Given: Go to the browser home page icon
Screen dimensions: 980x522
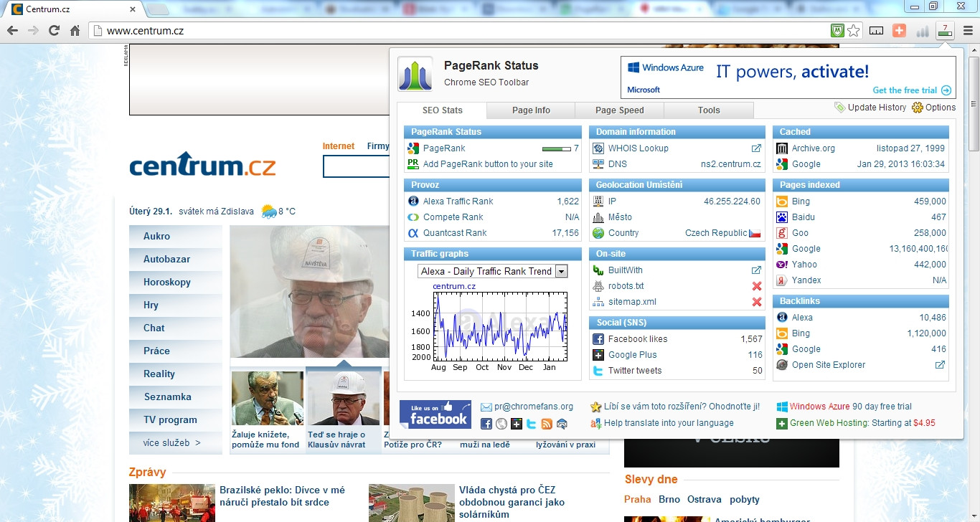Looking at the screenshot, I should (x=75, y=31).
